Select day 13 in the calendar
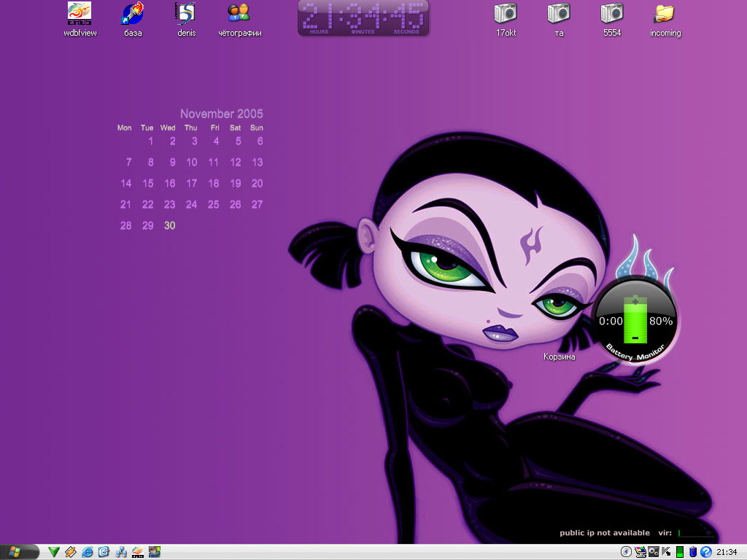This screenshot has height=560, width=747. tap(258, 163)
